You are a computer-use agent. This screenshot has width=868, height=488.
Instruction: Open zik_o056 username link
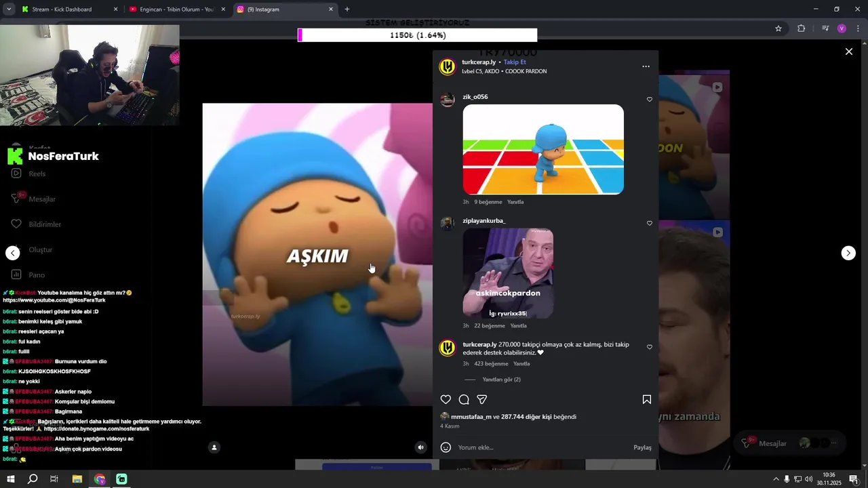pos(475,97)
